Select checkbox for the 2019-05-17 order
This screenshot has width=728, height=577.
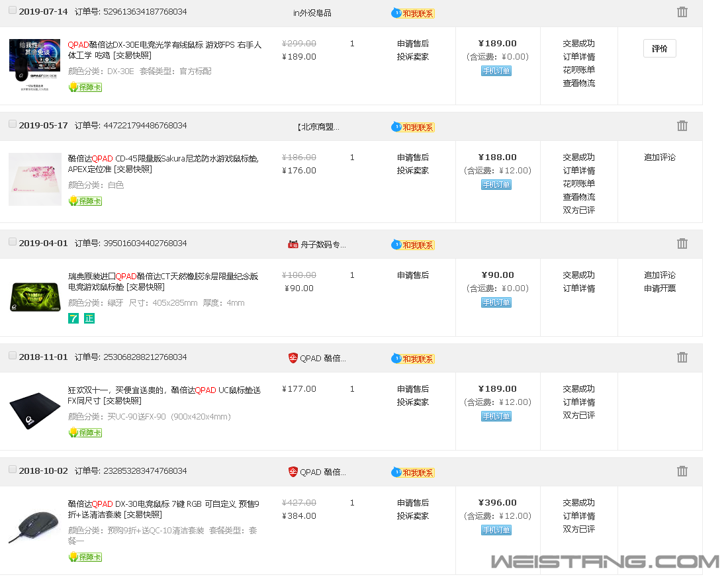(x=13, y=124)
